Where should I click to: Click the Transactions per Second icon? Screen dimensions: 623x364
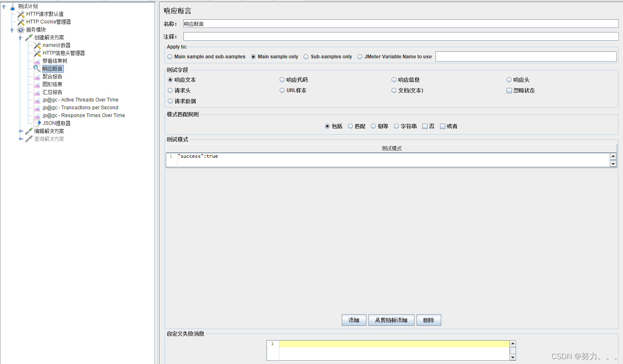(x=37, y=108)
